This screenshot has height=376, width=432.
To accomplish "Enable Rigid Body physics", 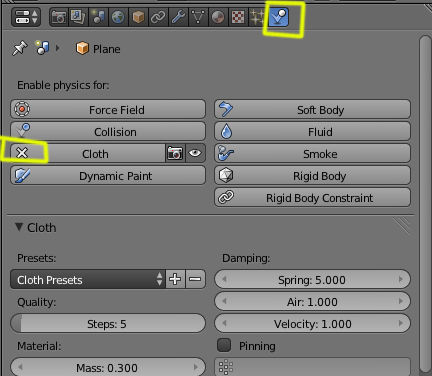I will [312, 175].
